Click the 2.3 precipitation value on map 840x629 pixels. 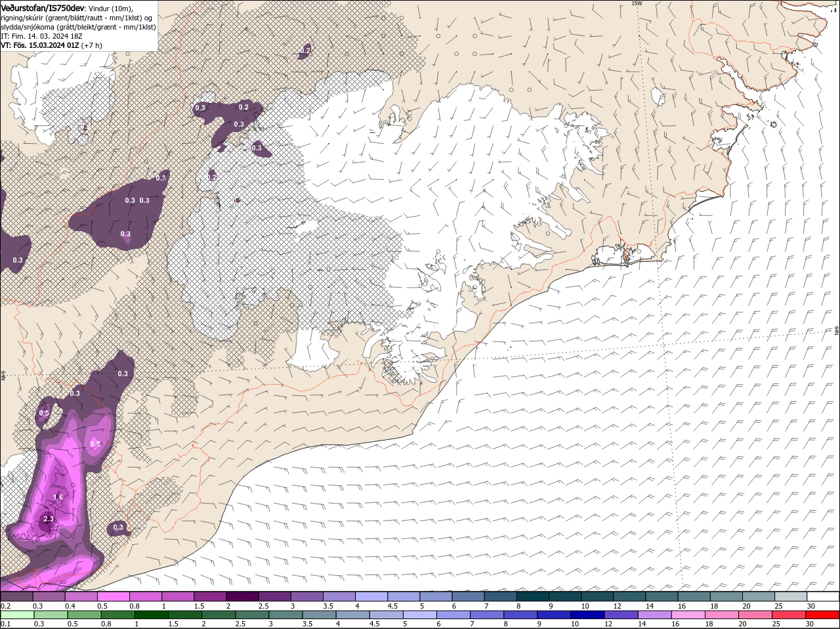(x=48, y=519)
